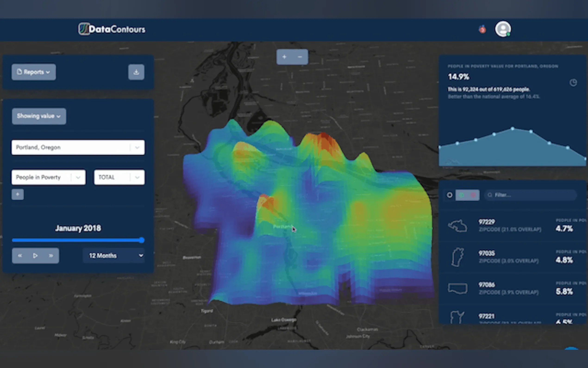
Task: Expand the People in Poverty dropdown
Action: tap(48, 177)
